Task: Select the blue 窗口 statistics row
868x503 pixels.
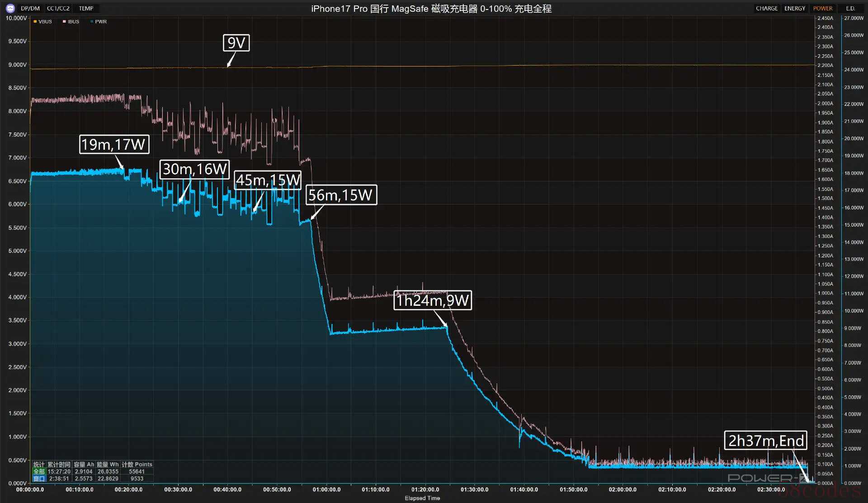Action: (39, 479)
